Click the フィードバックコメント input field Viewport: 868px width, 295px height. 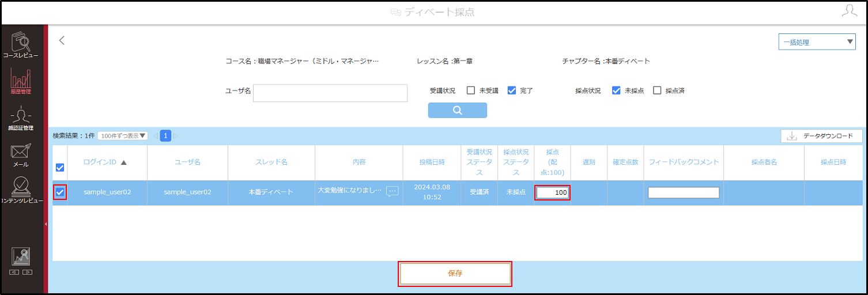[x=684, y=192]
